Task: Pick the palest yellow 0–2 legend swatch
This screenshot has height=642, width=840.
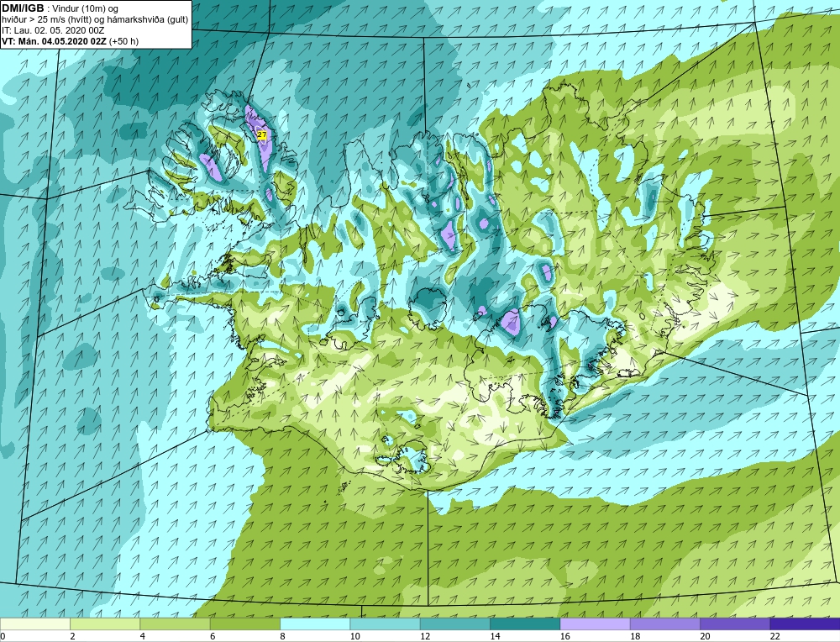Action: coord(34,624)
